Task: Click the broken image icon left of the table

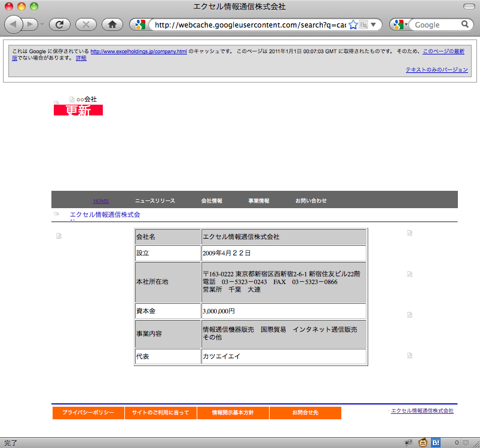Action: pos(59,236)
